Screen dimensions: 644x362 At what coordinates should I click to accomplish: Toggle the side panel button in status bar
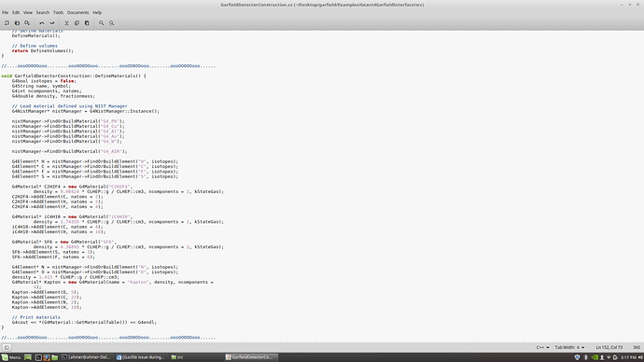(x=7, y=347)
